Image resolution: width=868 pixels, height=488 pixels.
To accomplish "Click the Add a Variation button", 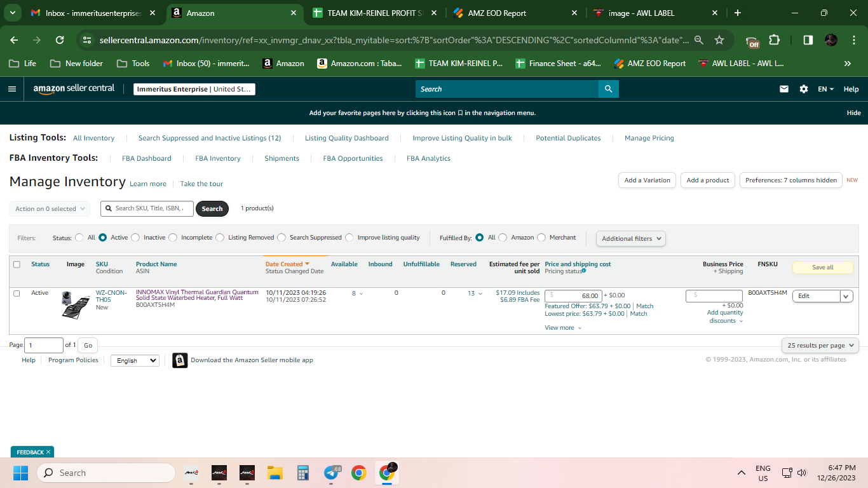I will click(647, 180).
